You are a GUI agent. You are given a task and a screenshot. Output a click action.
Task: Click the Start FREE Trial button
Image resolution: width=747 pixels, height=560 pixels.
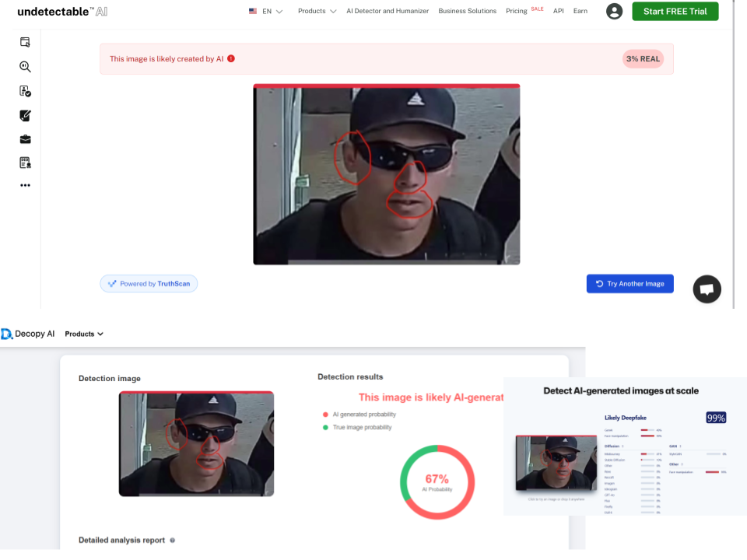coord(675,12)
